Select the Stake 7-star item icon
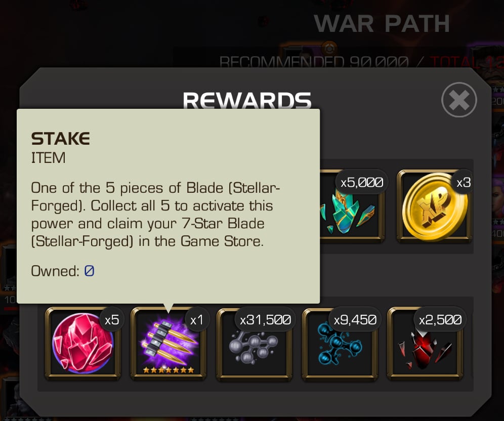 coord(168,343)
